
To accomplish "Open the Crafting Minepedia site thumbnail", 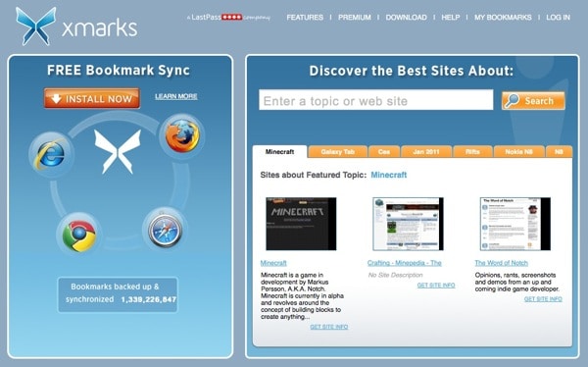I will tap(408, 224).
